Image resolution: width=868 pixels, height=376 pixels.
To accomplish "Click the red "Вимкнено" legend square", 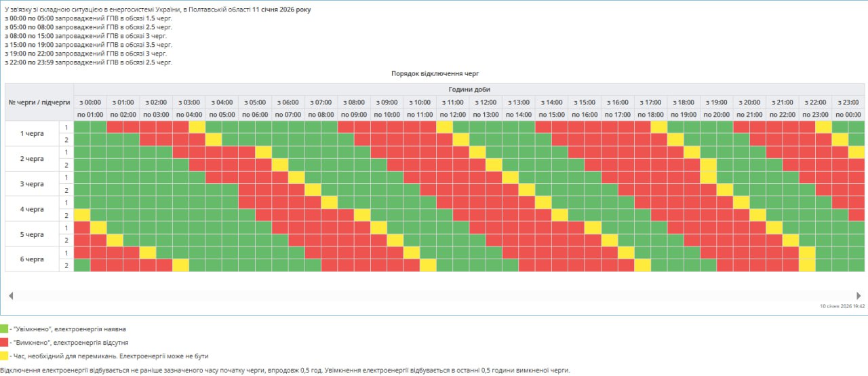I will (4, 343).
